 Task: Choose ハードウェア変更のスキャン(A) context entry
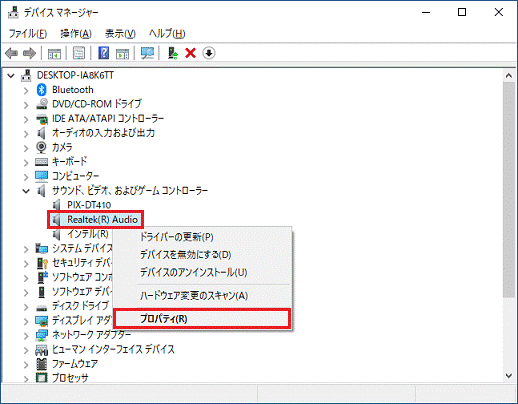click(x=194, y=296)
